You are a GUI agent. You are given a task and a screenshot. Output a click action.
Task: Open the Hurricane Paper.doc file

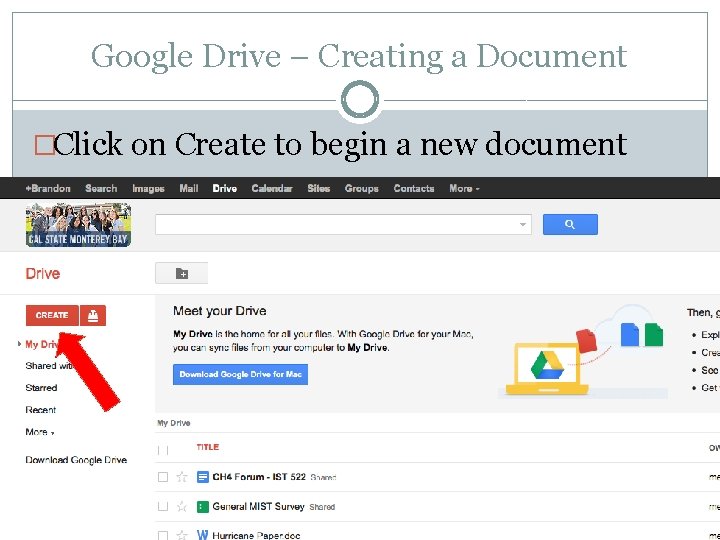pyautogui.click(x=256, y=535)
